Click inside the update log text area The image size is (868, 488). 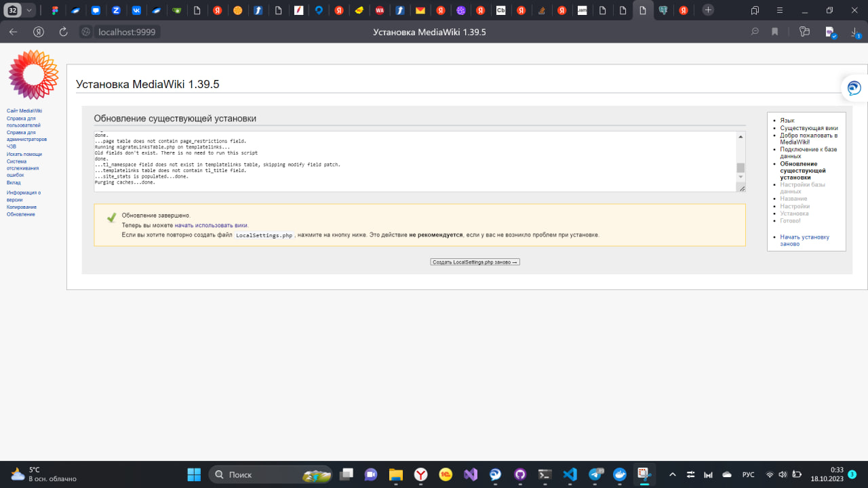(420, 161)
